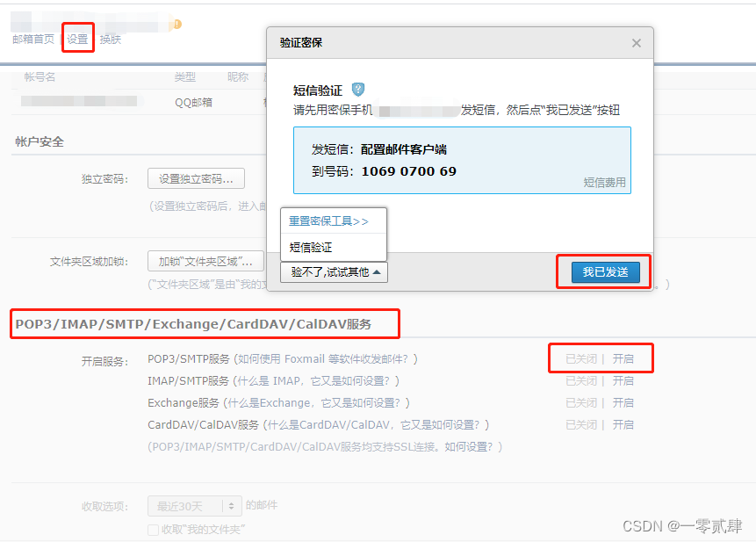Click the 类型 column header
Screen dimensions: 756x542
(185, 76)
